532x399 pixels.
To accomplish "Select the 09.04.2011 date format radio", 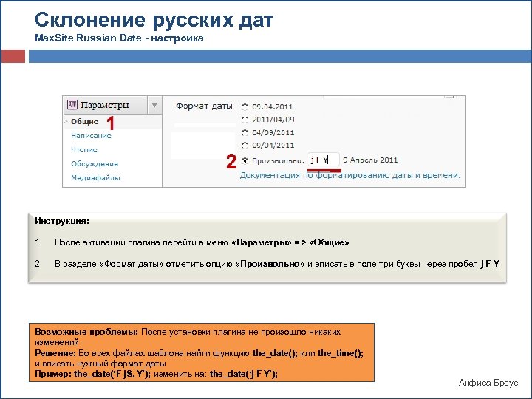I will 245,107.
